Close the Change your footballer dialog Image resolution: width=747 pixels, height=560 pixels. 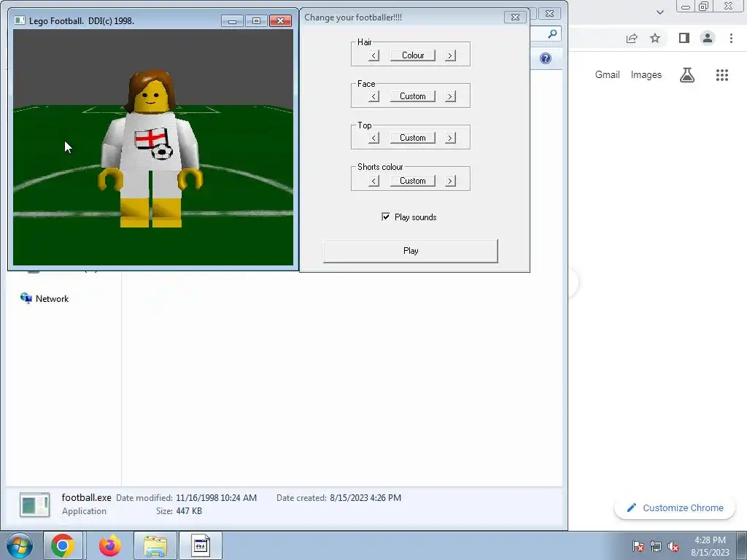515,17
